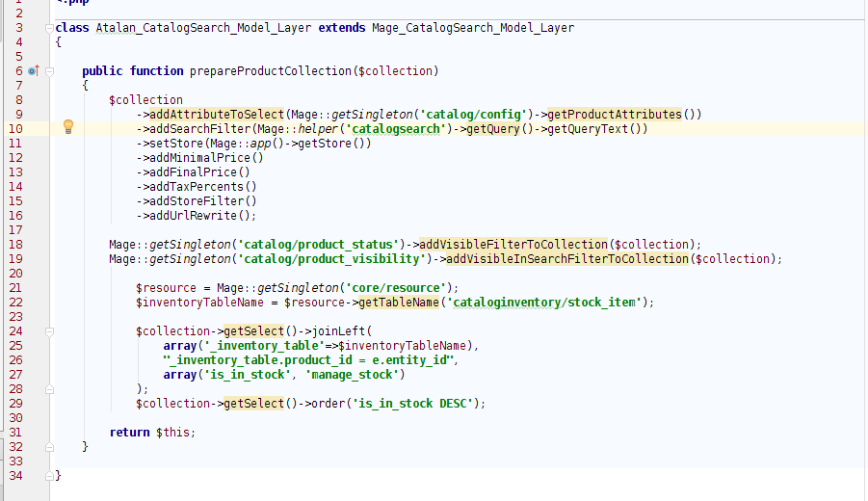Click the 'catalog/product_visibility' string
868x501 pixels.
(331, 258)
